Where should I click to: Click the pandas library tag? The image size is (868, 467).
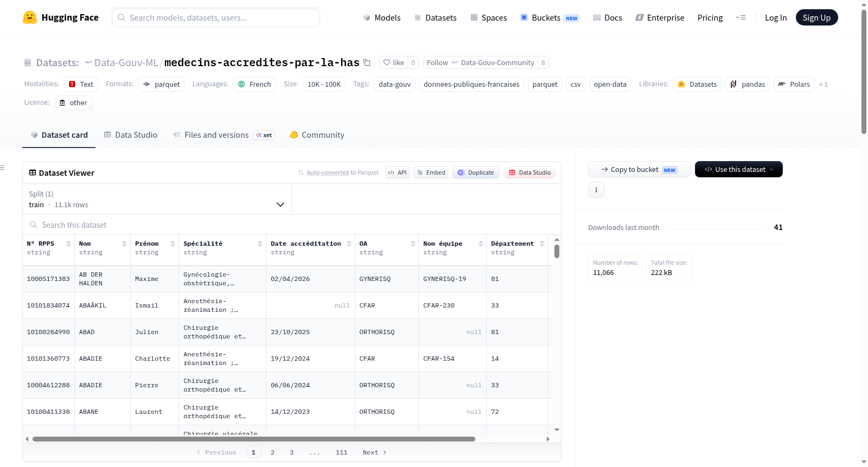coord(747,84)
